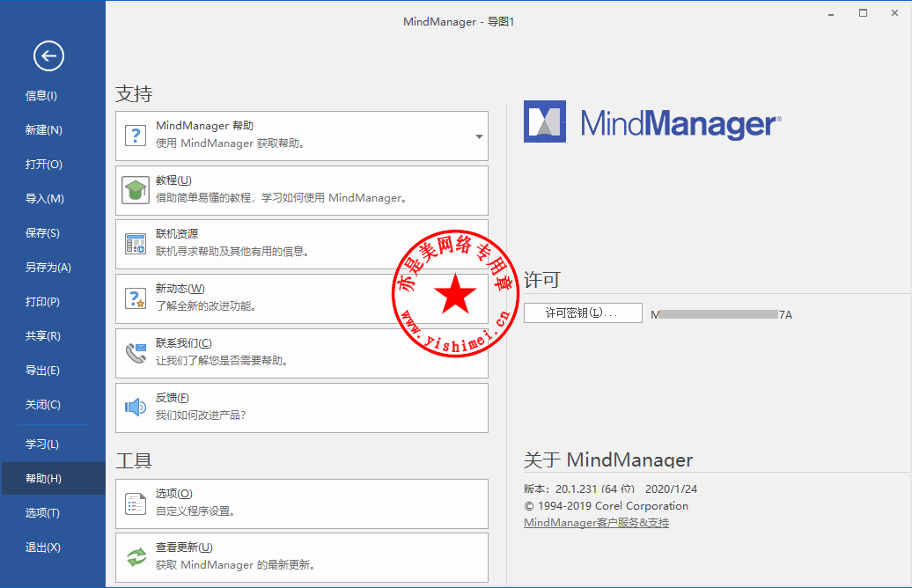This screenshot has height=588, width=912.
Task: Click the green graduation cap tutorial icon
Action: point(136,190)
